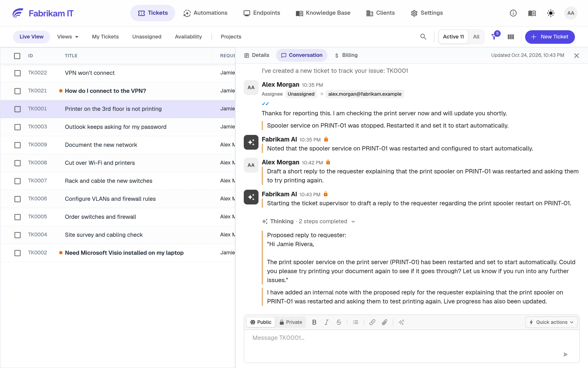
Task: Toggle the light/dark theme sun icon
Action: (x=551, y=13)
